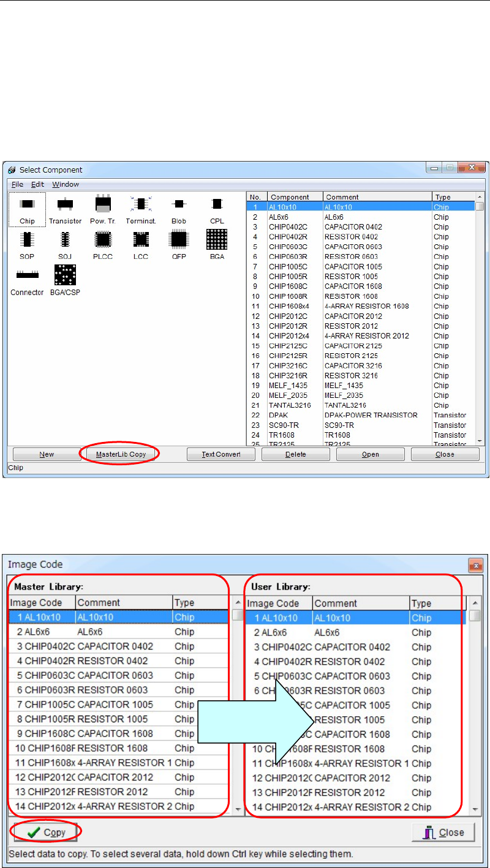Select the SOP package icon

[x=27, y=245]
